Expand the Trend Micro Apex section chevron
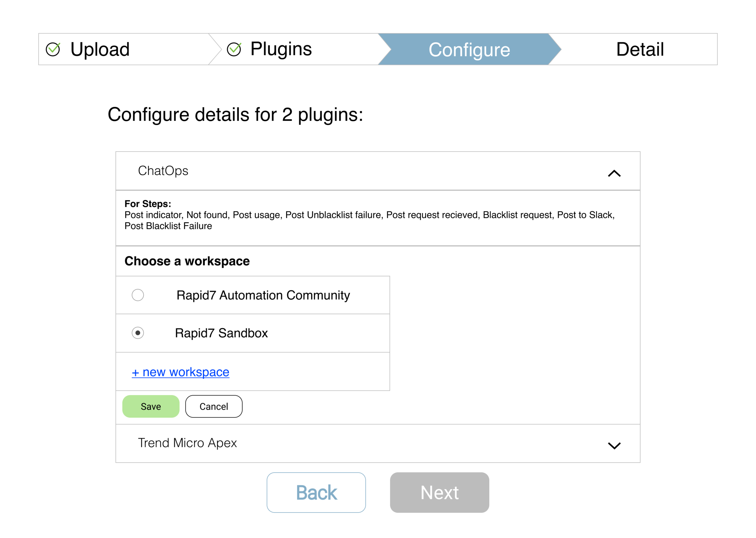756x538 pixels. (x=614, y=446)
